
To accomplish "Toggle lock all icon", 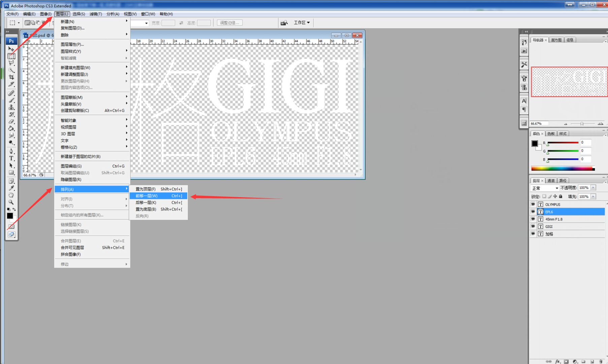I will pos(561,196).
